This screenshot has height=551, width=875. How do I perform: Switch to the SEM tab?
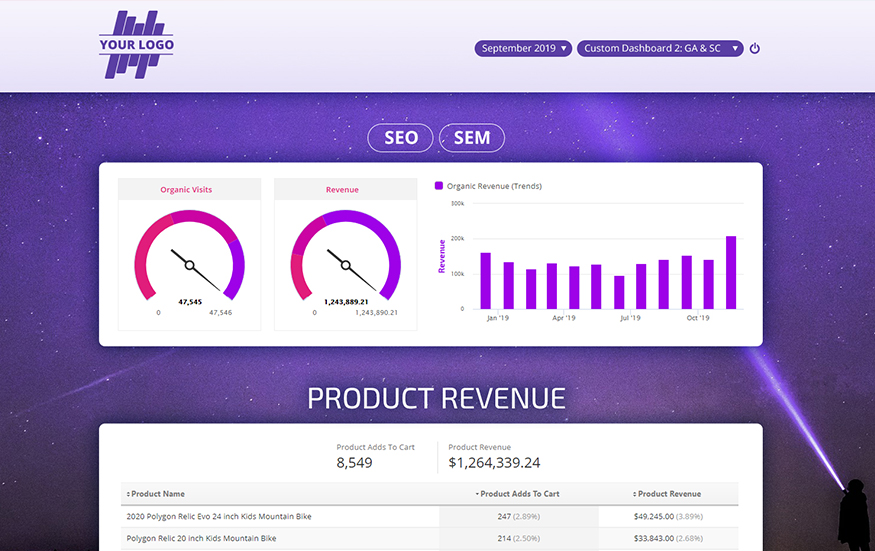tap(472, 138)
